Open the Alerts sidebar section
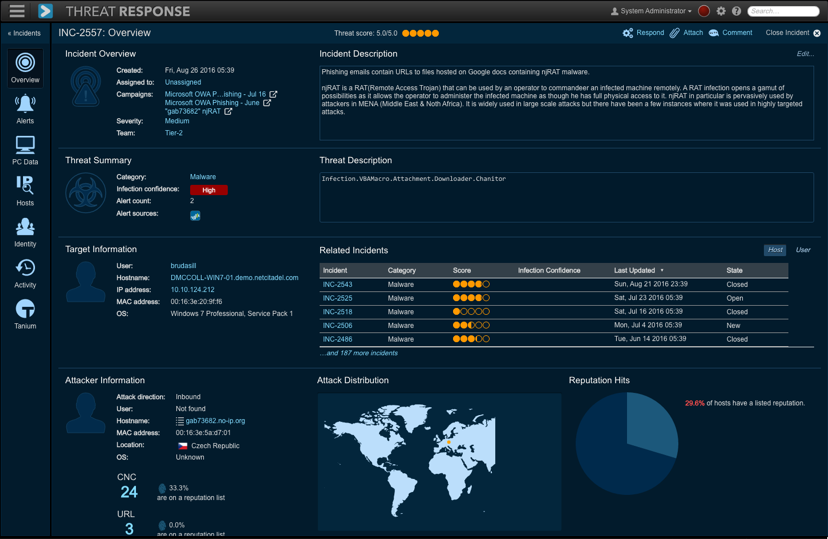 25,108
